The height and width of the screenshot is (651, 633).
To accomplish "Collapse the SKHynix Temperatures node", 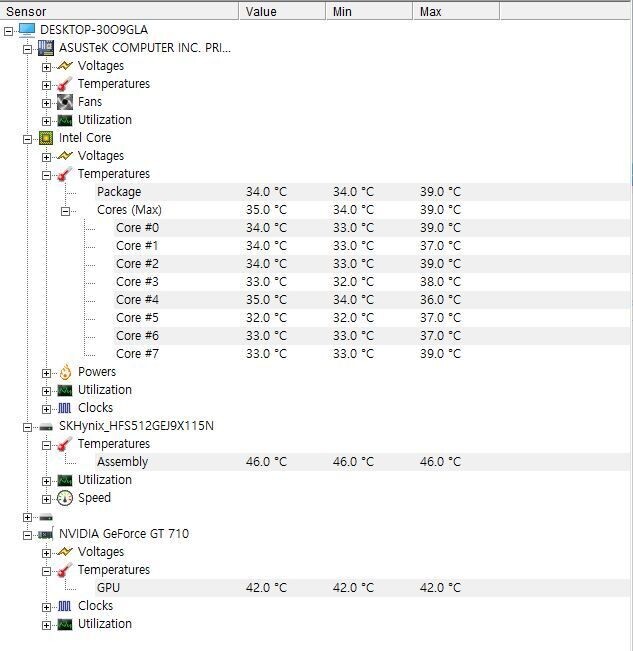I will pyautogui.click(x=46, y=444).
